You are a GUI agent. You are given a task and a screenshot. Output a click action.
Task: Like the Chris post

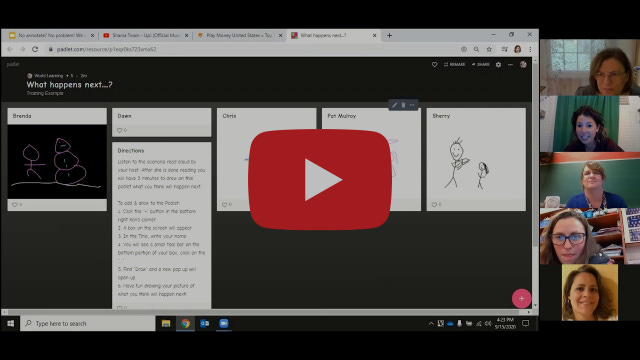tap(224, 204)
